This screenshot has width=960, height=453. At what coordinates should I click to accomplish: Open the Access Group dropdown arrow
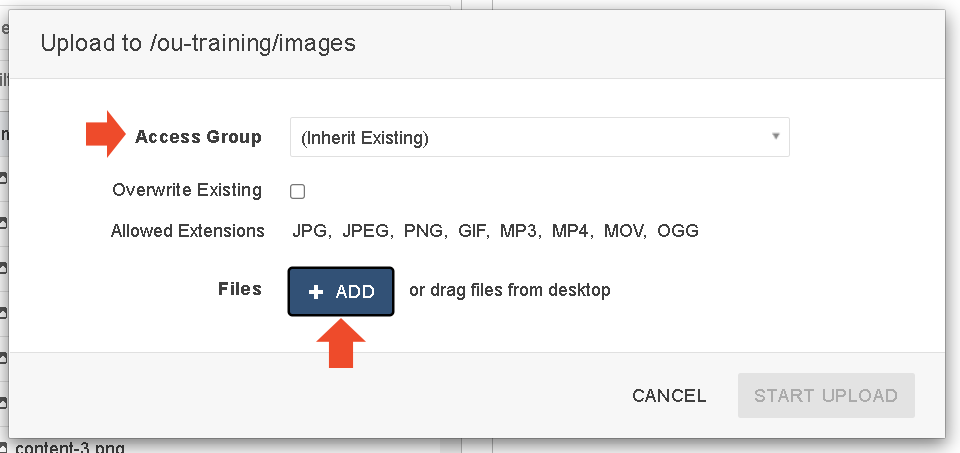(x=776, y=136)
